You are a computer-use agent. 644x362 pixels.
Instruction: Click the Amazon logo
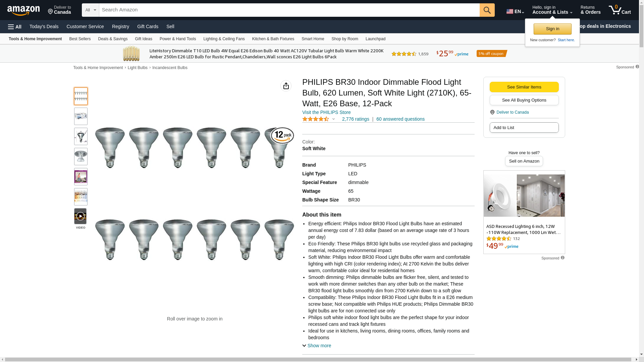click(x=23, y=10)
